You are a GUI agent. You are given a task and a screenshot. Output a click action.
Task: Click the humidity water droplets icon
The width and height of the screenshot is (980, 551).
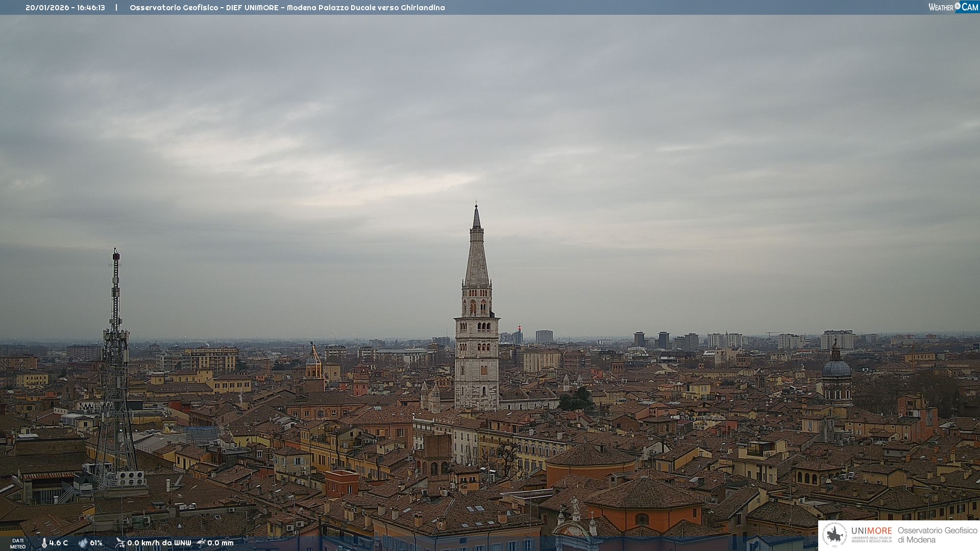[83, 543]
